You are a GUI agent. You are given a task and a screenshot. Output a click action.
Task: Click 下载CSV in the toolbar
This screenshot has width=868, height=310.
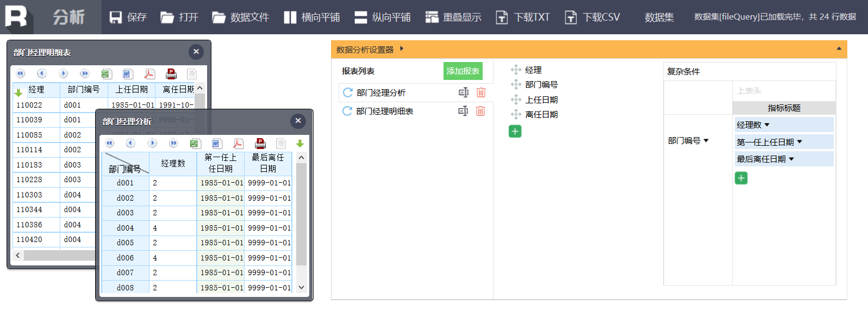point(592,17)
